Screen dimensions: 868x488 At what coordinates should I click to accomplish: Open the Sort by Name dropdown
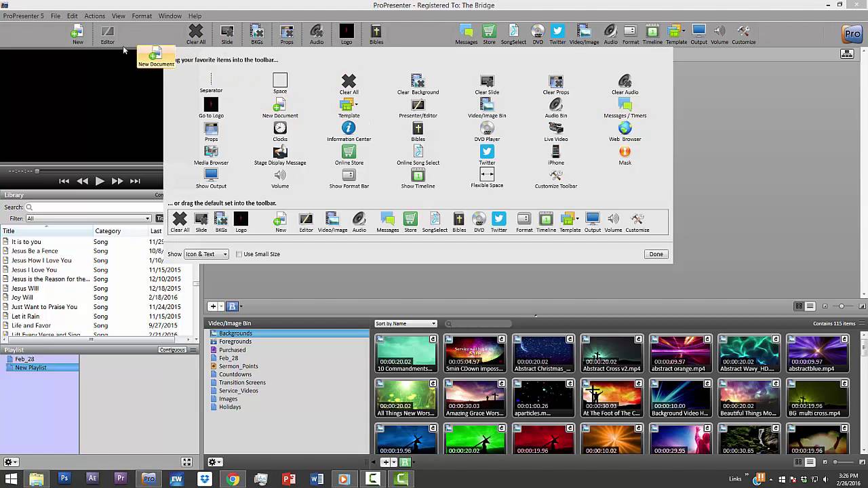(406, 323)
